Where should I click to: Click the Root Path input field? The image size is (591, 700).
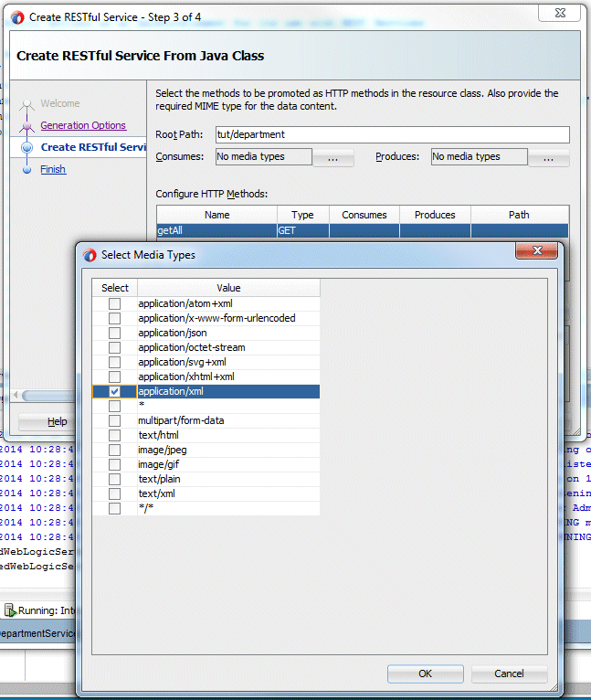393,135
